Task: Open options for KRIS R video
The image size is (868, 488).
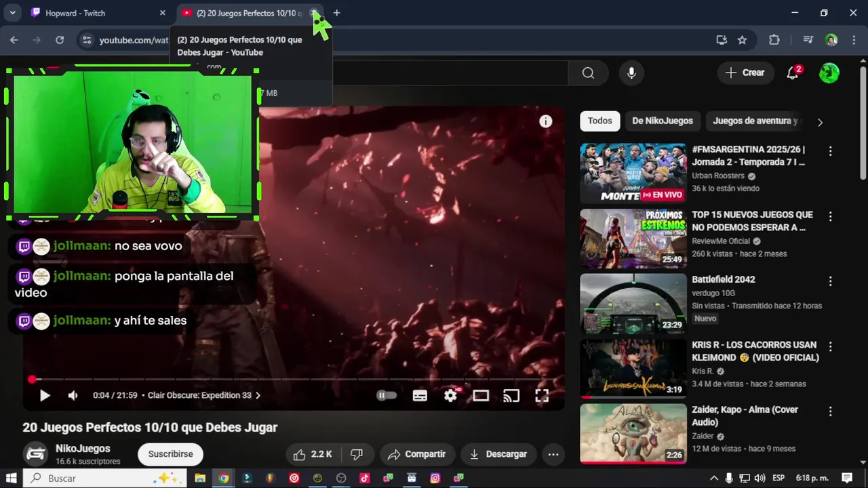Action: (830, 346)
